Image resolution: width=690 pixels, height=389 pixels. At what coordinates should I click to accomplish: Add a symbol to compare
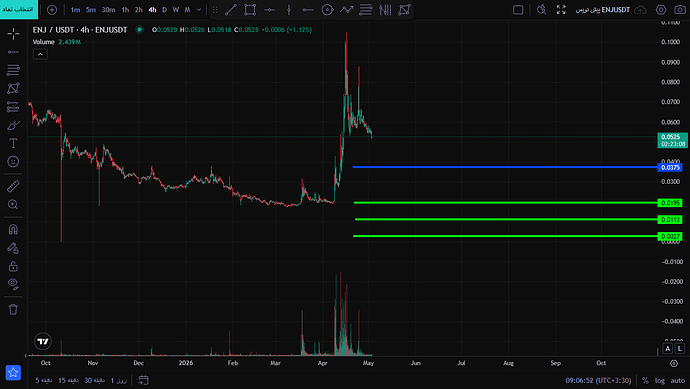52,10
